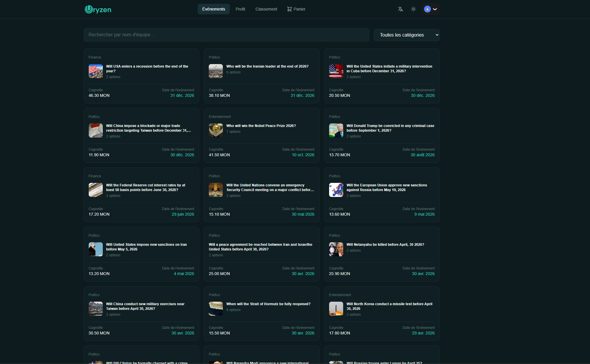This screenshot has width=590, height=364.
Task: Click the Donald Trump event photo
Action: pyautogui.click(x=336, y=131)
